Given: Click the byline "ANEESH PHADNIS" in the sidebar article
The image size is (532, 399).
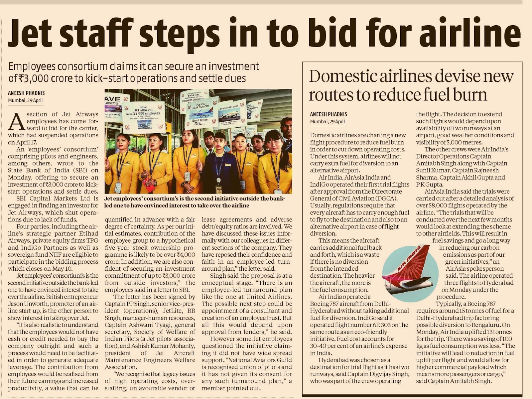Looking at the screenshot, I should (329, 114).
